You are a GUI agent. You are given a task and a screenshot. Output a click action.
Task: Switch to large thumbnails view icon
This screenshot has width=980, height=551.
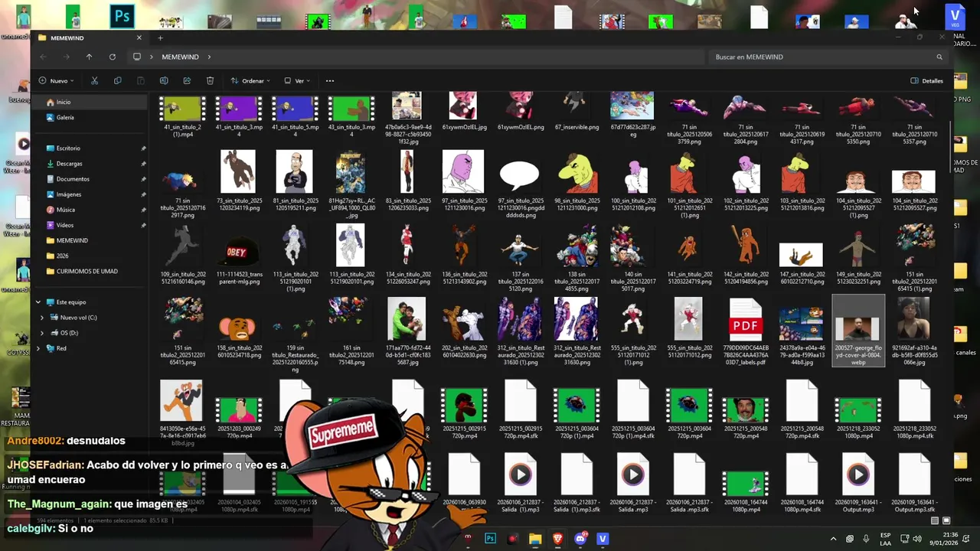(946, 520)
